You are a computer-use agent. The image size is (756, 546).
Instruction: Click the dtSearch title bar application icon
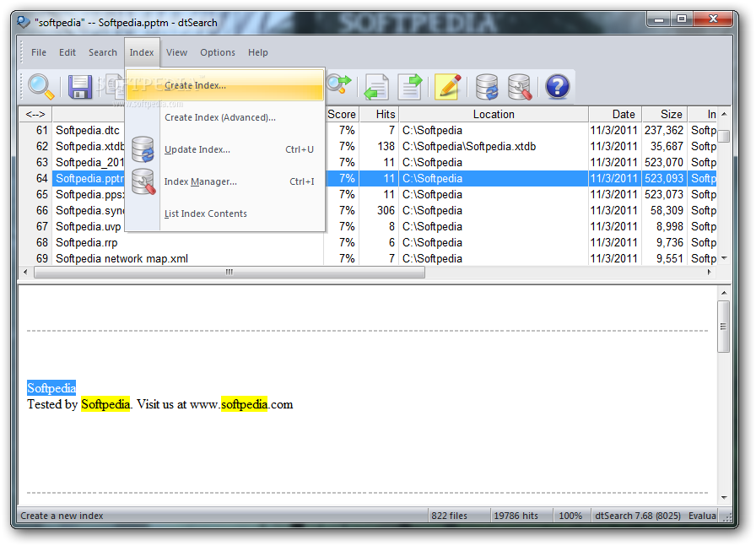pyautogui.click(x=23, y=22)
